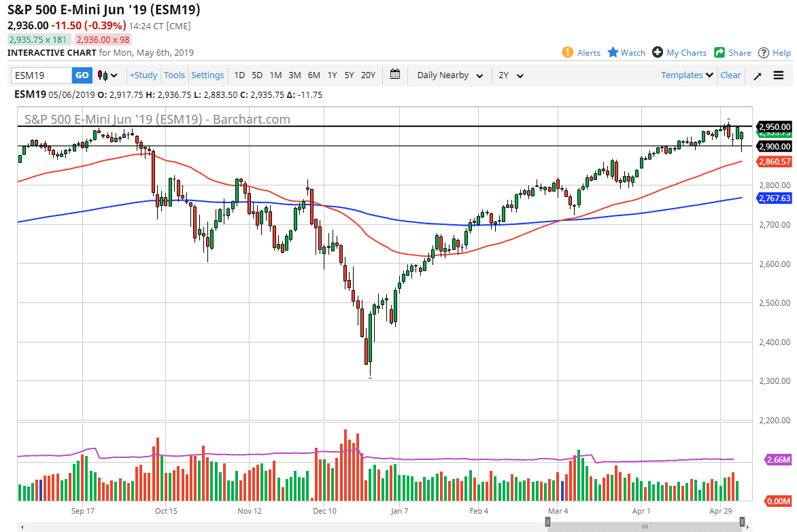Image resolution: width=797 pixels, height=532 pixels.
Task: Open the Share icon
Action: [x=721, y=52]
